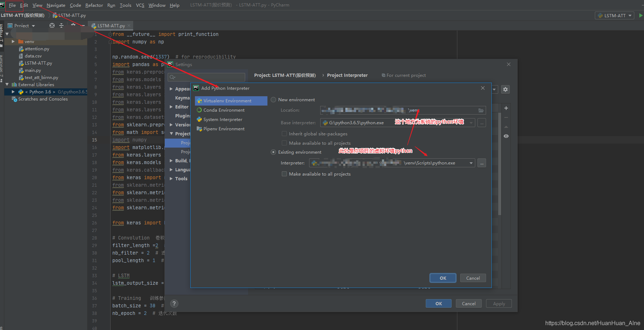644x330 pixels.
Task: Click the eye icon for early releases
Action: (x=506, y=136)
